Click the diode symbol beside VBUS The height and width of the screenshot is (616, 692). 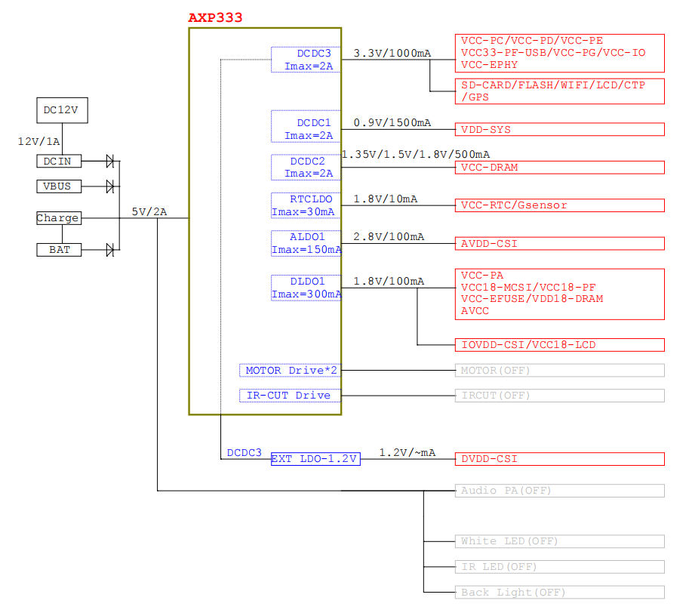110,186
